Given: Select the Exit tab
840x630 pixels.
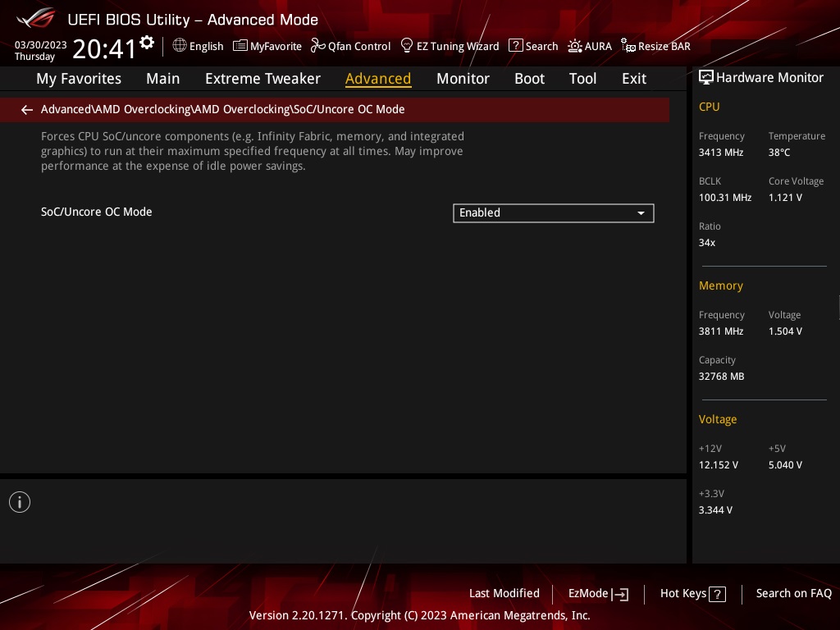Looking at the screenshot, I should 634,79.
